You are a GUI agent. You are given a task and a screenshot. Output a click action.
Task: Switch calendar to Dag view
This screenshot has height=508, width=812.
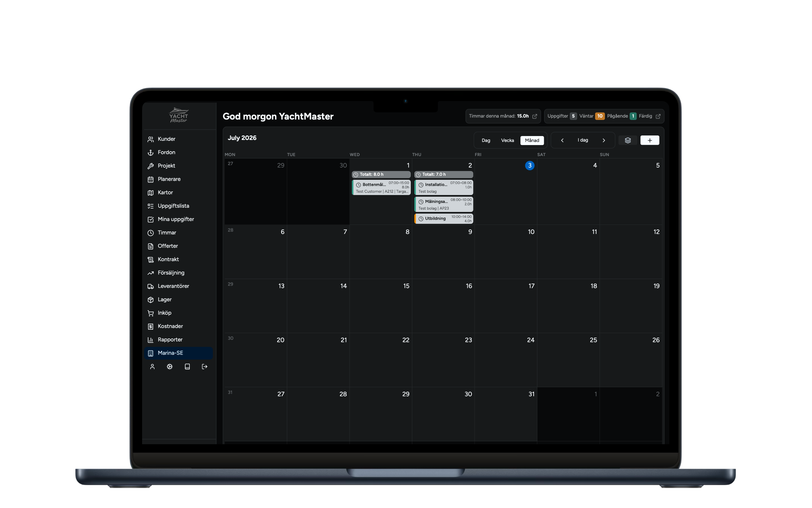[x=486, y=141]
